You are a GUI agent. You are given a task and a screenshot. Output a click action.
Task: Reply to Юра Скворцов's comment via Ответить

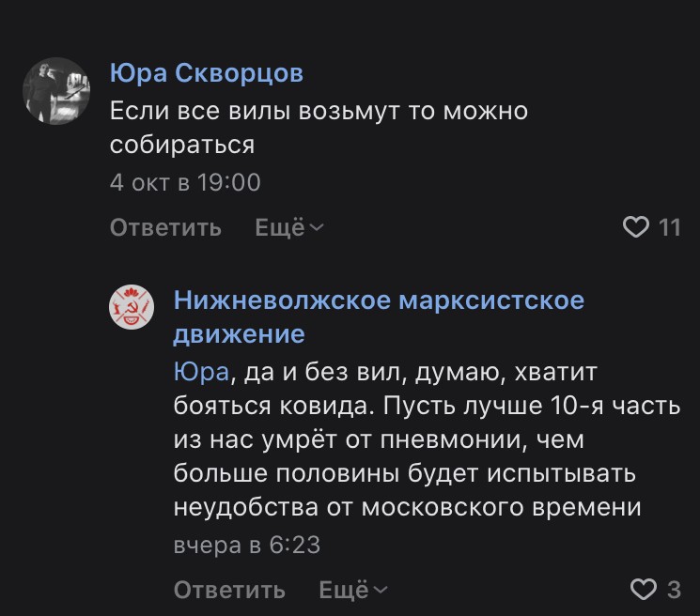165,227
